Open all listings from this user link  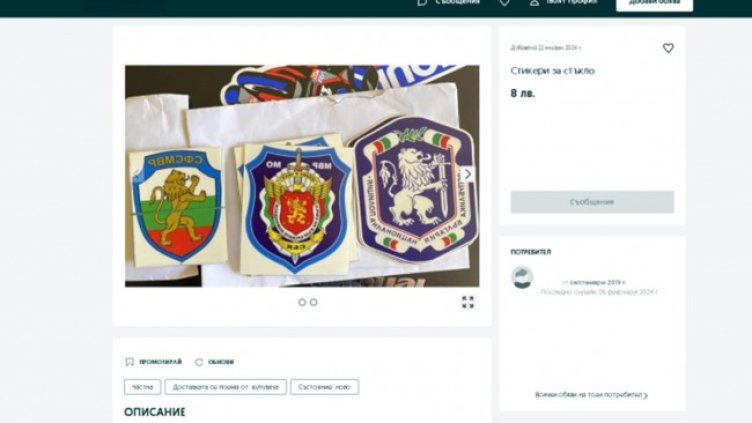pyautogui.click(x=591, y=395)
